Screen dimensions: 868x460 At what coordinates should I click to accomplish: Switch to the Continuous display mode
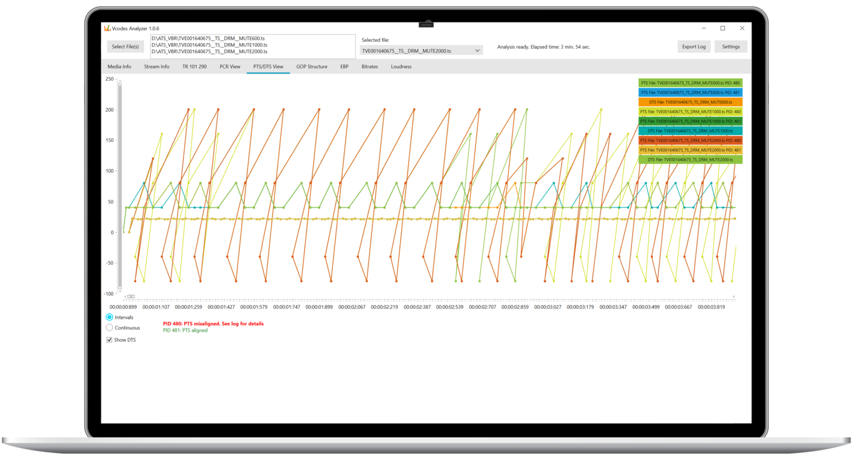coord(109,328)
